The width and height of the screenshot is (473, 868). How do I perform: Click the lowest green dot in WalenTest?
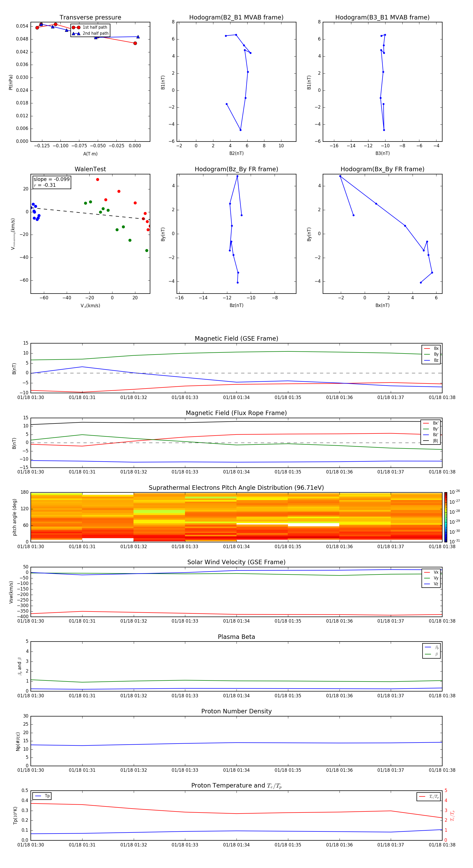146,251
